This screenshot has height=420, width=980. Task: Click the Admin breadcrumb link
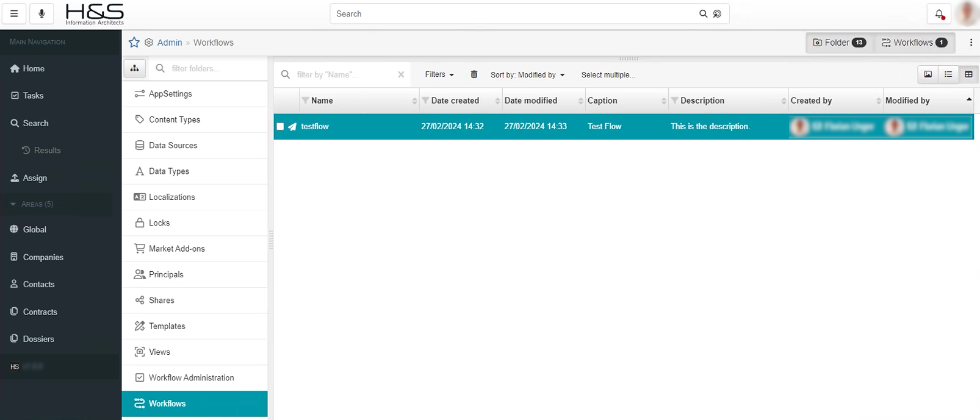pyautogui.click(x=170, y=43)
